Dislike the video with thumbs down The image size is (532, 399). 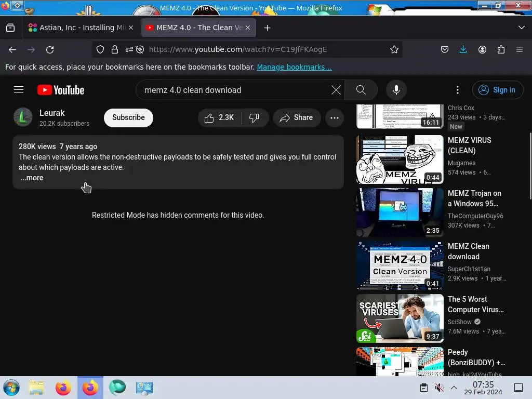click(x=254, y=118)
